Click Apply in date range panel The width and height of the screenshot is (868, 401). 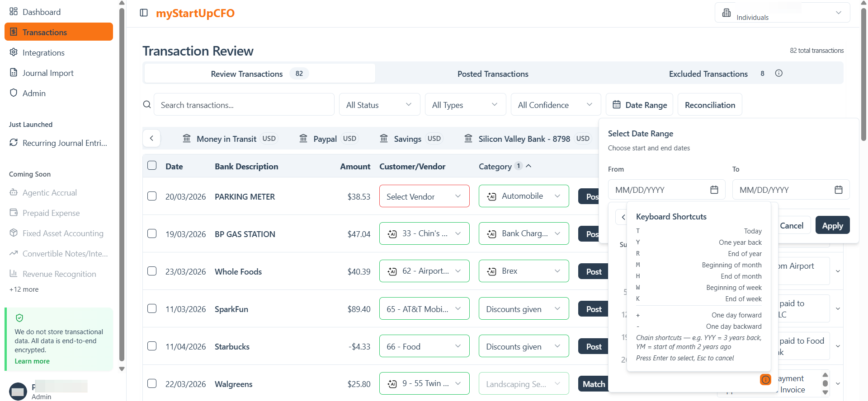[832, 225]
